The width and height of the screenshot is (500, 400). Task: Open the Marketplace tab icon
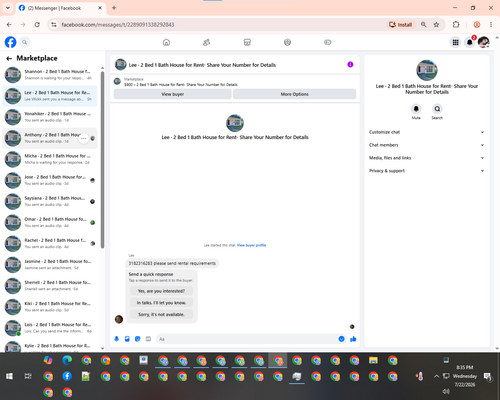[x=247, y=42]
